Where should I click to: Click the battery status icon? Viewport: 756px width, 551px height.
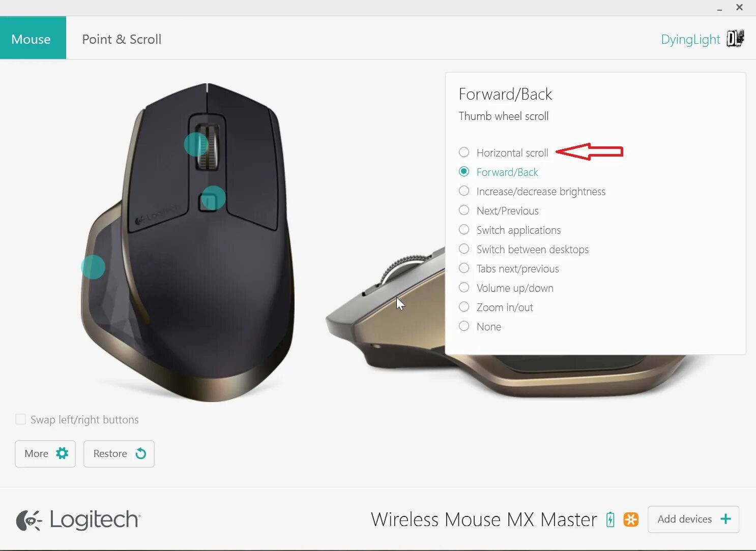(610, 519)
